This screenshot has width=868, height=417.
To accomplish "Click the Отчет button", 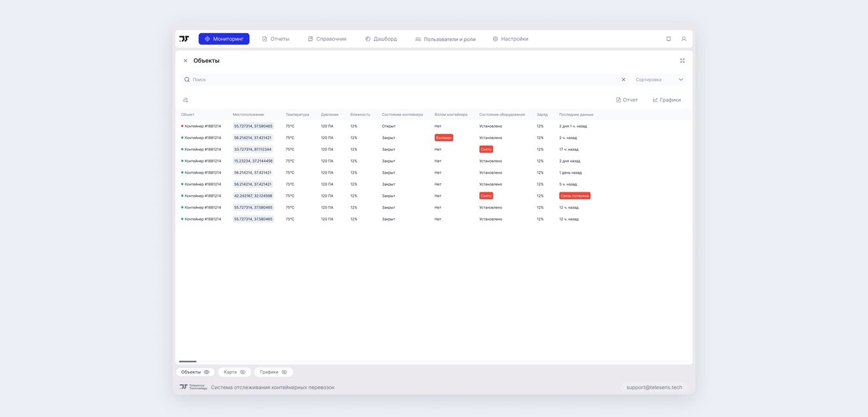I will pos(626,100).
